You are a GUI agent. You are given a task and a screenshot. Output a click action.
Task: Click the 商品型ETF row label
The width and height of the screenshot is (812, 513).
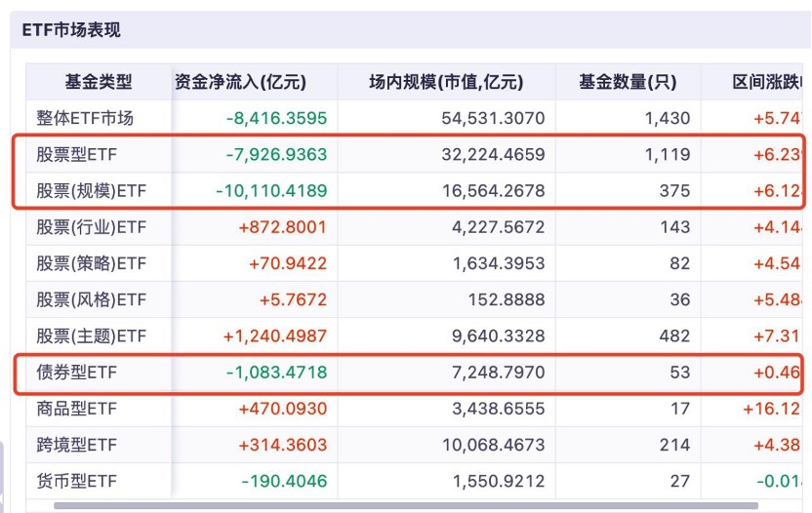(x=76, y=409)
